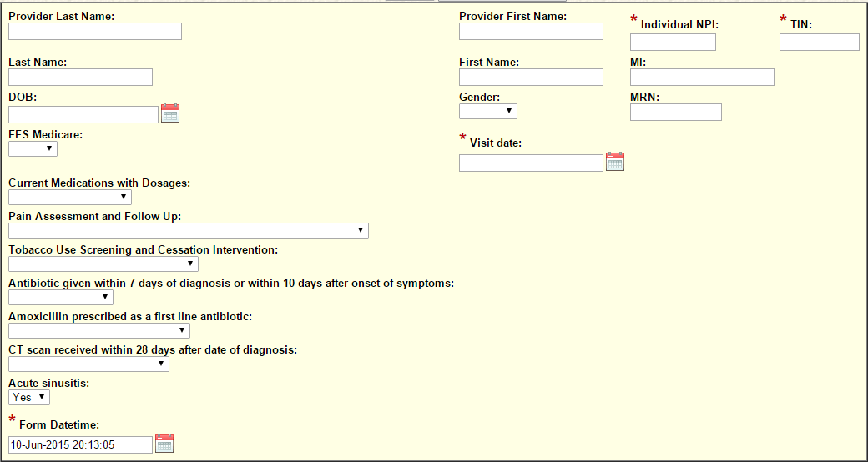Viewport: 868px width, 462px height.
Task: Open Current Medications with Dosages dropdown
Action: (70, 198)
